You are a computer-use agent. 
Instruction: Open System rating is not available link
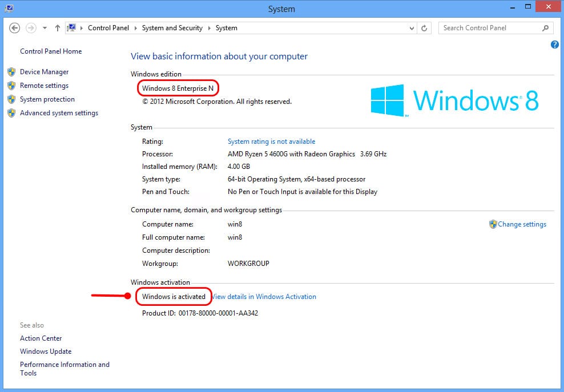271,142
